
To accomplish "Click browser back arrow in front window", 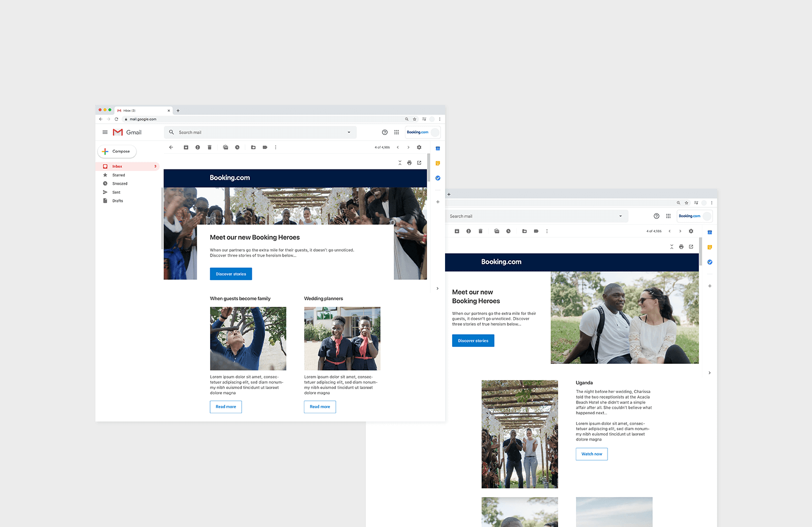I will coord(100,119).
